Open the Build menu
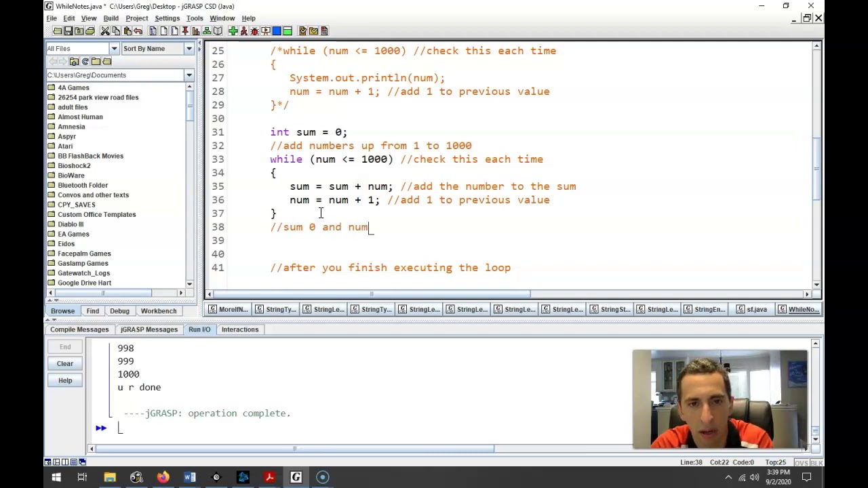This screenshot has height=488, width=868. (x=111, y=18)
